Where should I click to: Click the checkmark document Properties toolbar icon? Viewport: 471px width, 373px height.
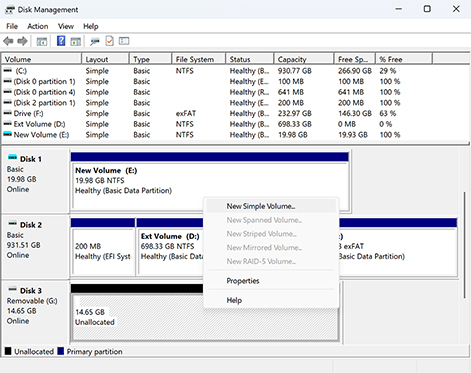click(109, 41)
